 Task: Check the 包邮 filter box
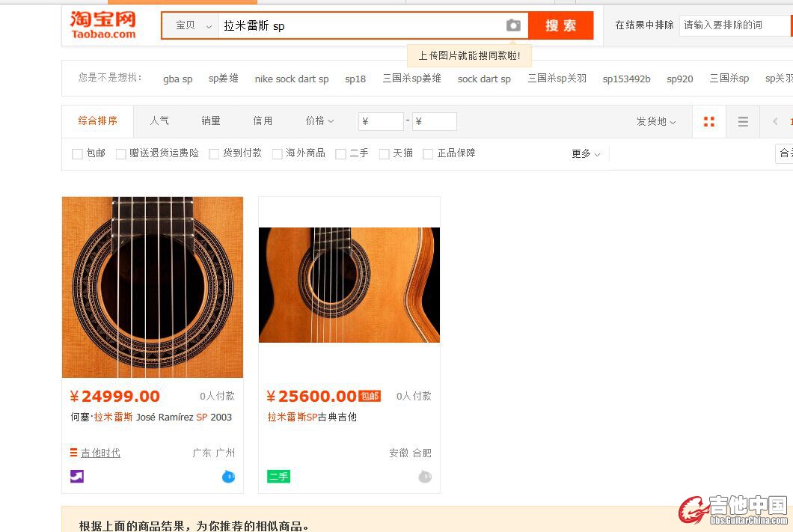click(77, 153)
